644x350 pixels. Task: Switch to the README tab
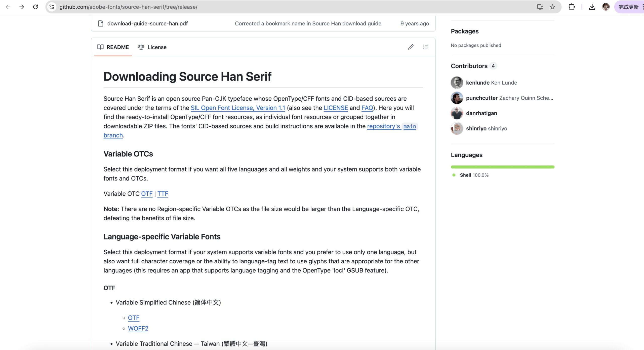pyautogui.click(x=113, y=47)
